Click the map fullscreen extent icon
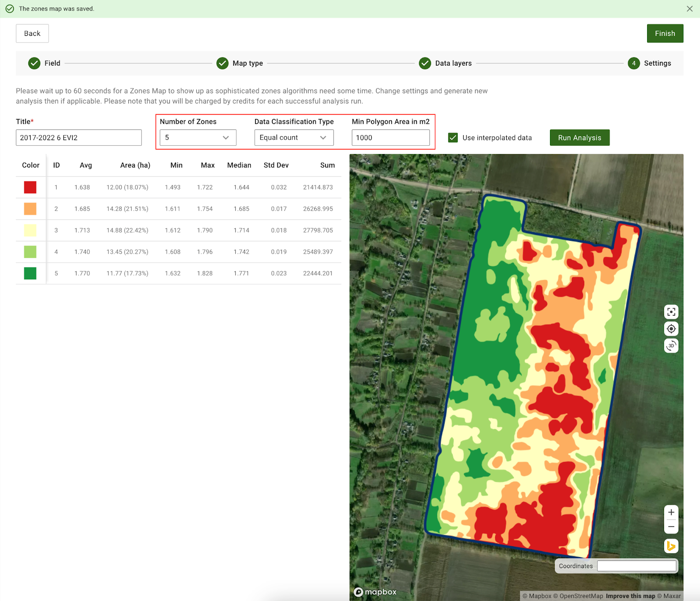The image size is (700, 601). coord(671,312)
